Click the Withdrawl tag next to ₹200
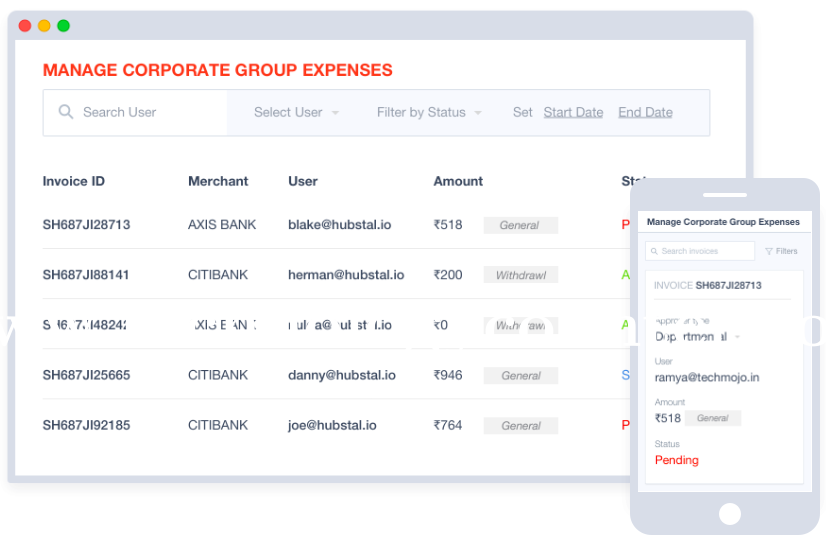The image size is (826, 543). point(520,275)
